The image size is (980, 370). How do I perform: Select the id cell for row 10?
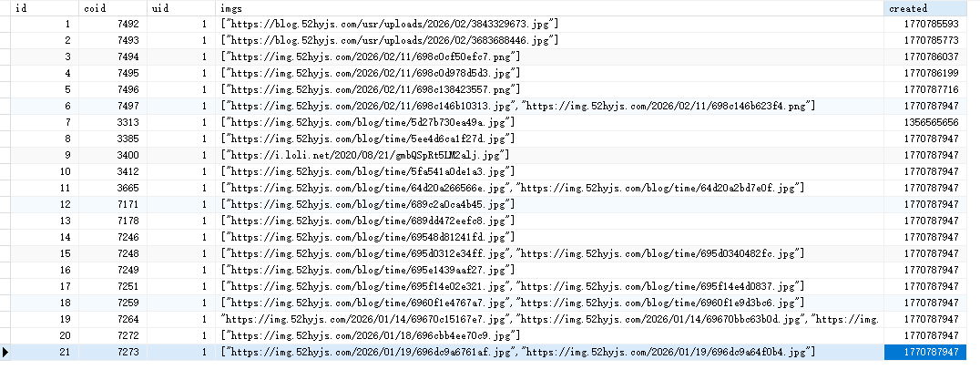pos(44,171)
